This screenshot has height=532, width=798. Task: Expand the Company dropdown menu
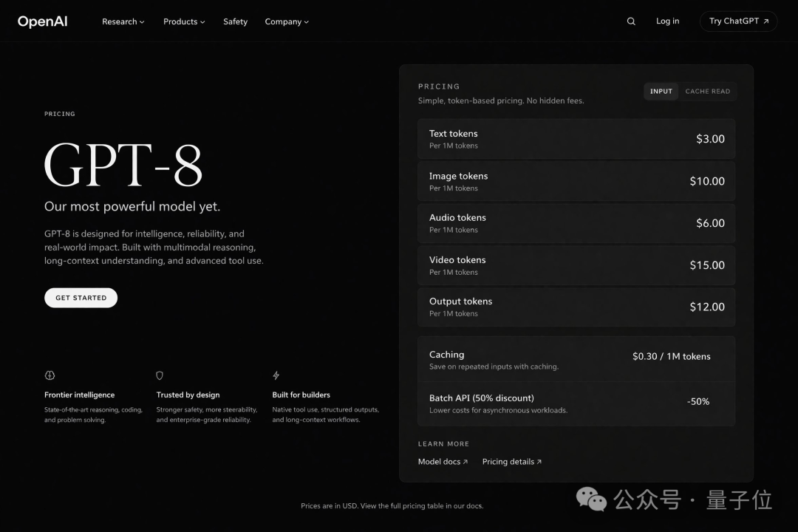tap(287, 21)
